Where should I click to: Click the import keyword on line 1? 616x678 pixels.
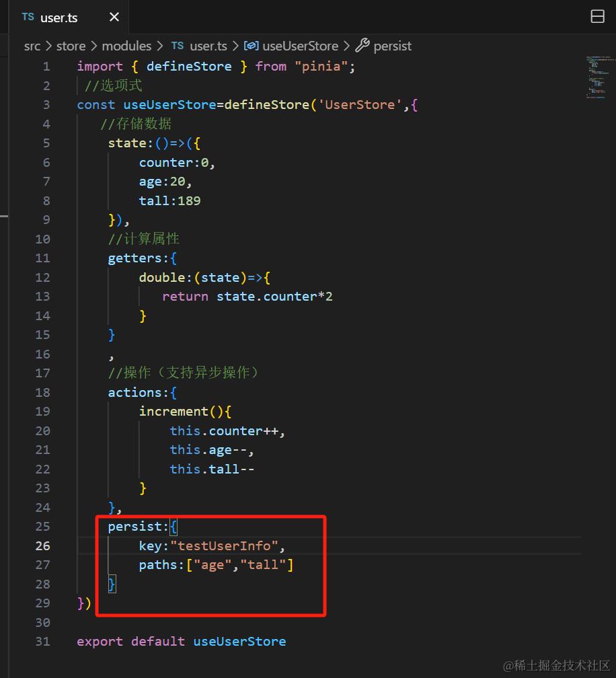(100, 67)
